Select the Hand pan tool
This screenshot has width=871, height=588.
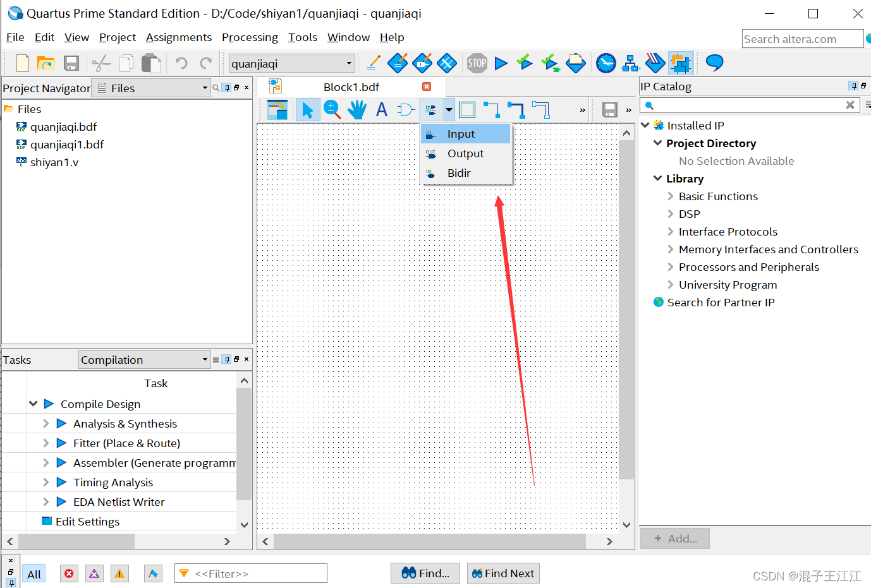357,110
